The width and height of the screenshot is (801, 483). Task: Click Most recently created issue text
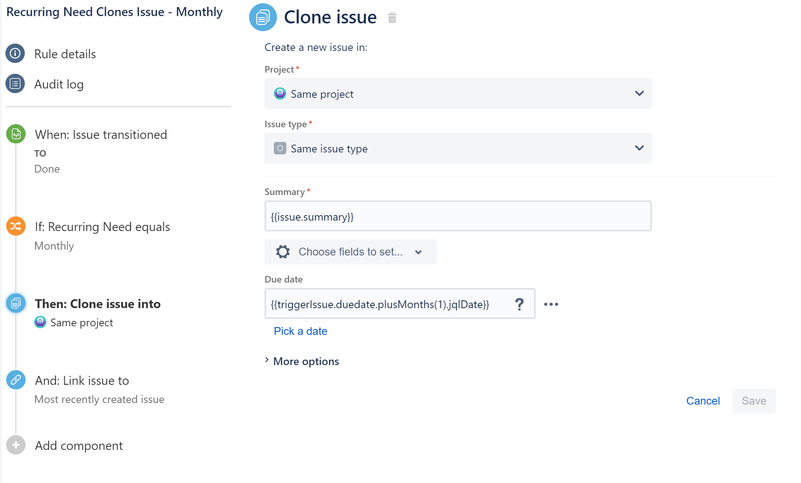99,399
